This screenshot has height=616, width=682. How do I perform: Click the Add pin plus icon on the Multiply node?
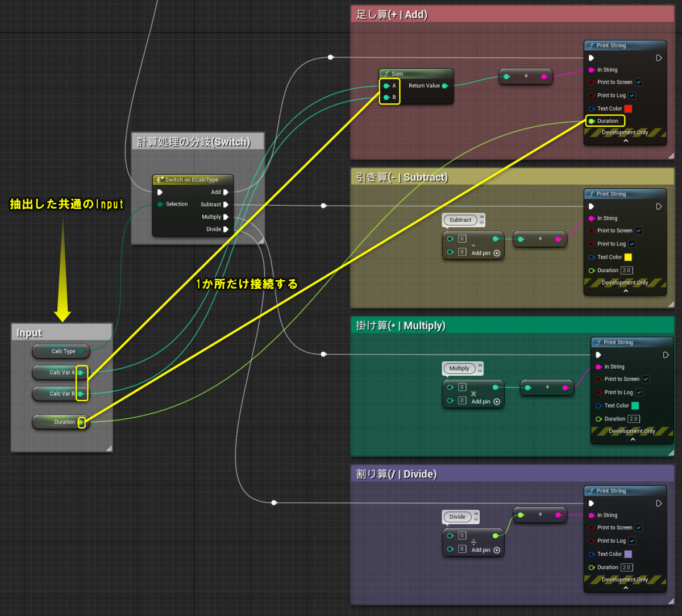click(497, 401)
